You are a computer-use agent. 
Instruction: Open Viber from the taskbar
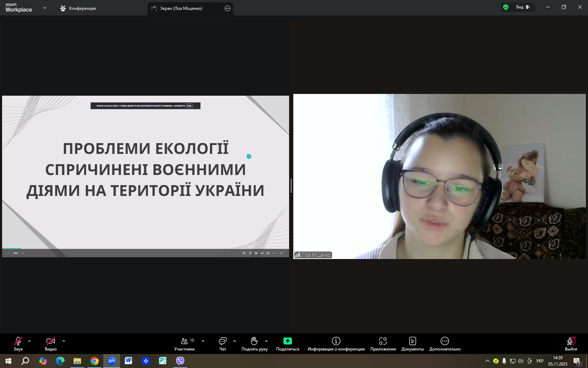point(180,361)
